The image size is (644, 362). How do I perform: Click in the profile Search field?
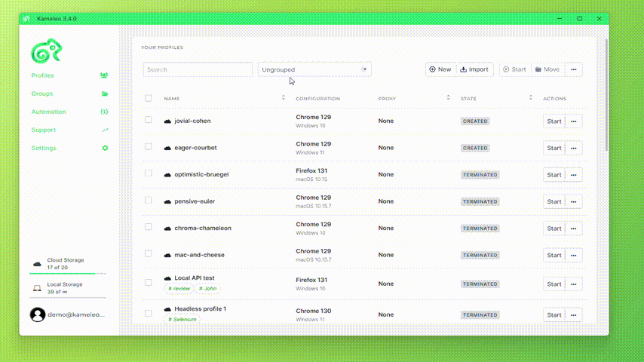tap(198, 69)
